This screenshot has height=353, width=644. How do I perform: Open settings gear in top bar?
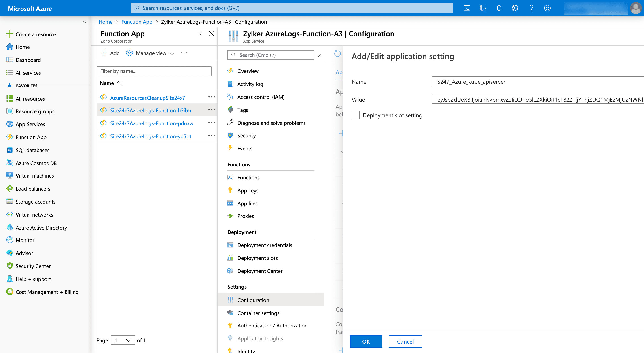click(x=515, y=8)
